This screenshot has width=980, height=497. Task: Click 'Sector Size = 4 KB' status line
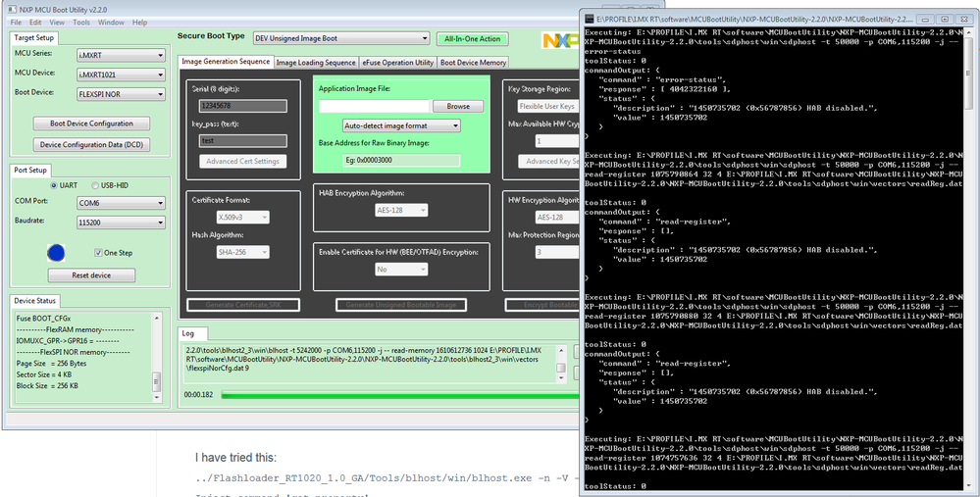click(47, 374)
